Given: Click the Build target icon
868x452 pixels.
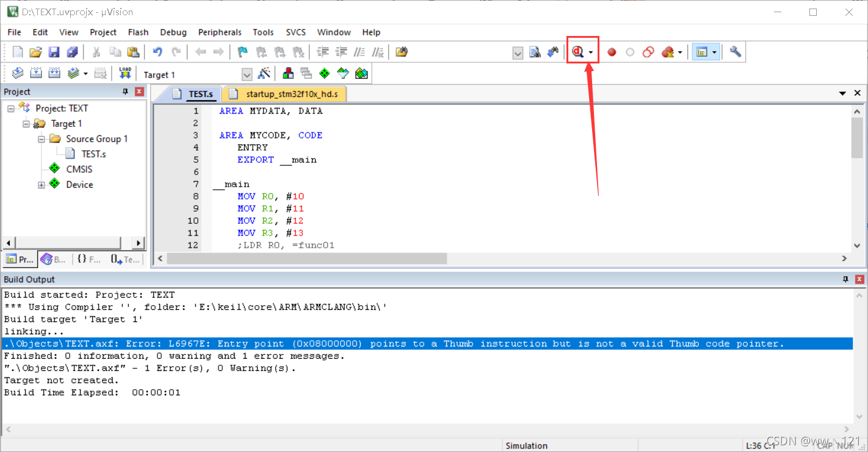Looking at the screenshot, I should point(36,74).
